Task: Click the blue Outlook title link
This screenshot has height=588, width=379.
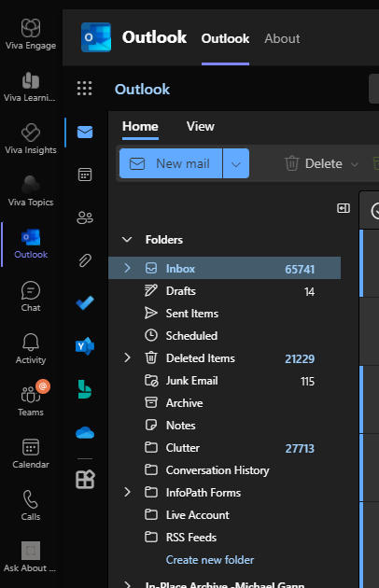Action: [x=142, y=90]
